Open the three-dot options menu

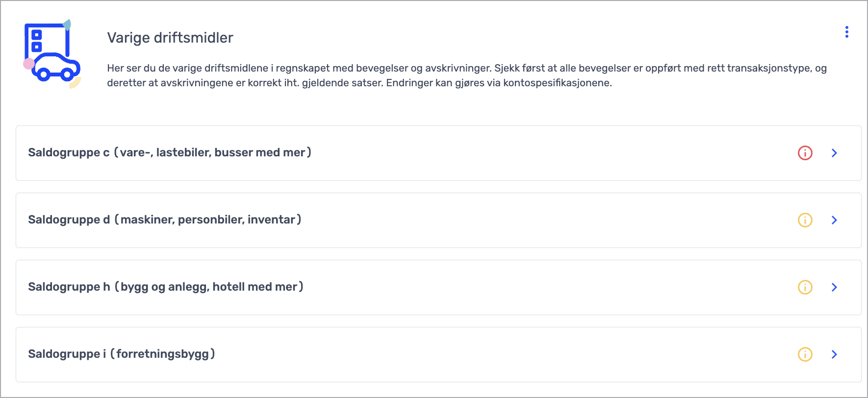846,32
